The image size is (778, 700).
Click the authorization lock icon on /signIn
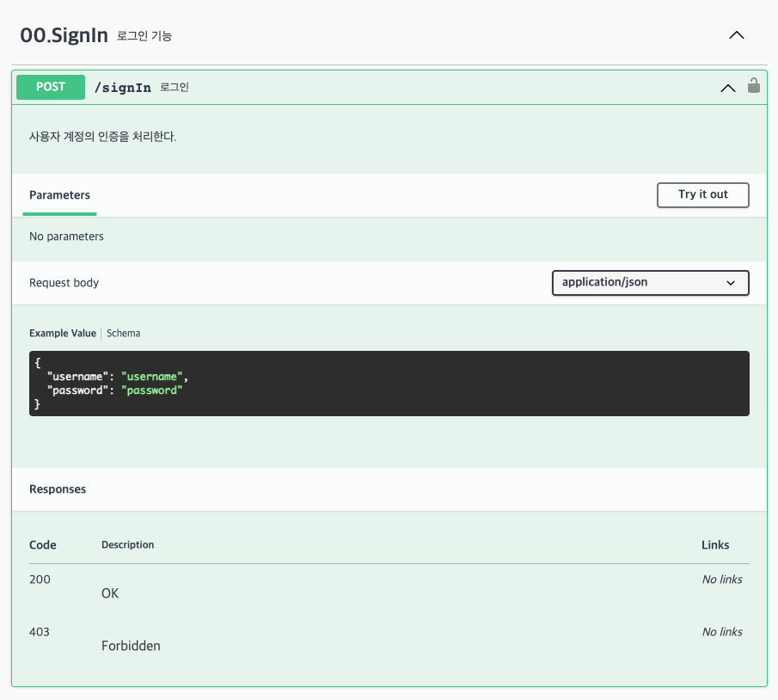pyautogui.click(x=753, y=86)
